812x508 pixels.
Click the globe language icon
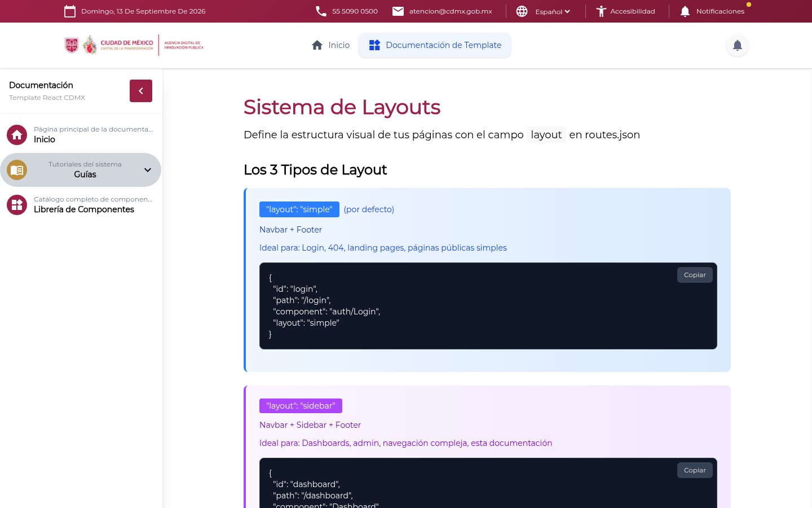pos(522,11)
